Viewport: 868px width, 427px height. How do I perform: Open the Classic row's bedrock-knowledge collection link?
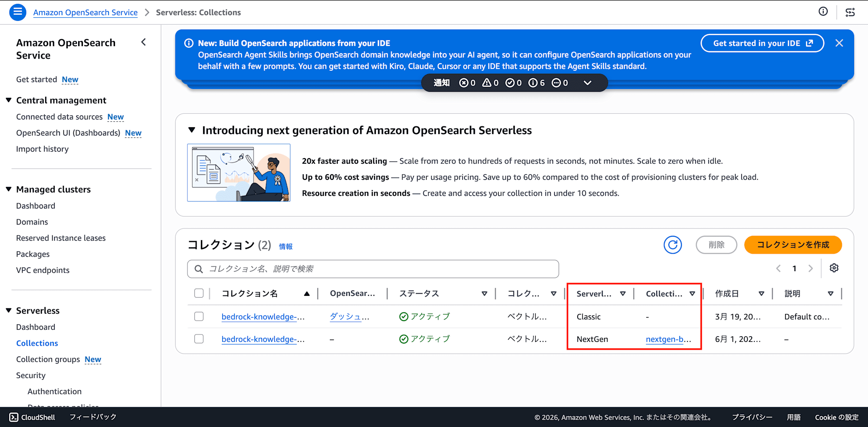pos(263,317)
